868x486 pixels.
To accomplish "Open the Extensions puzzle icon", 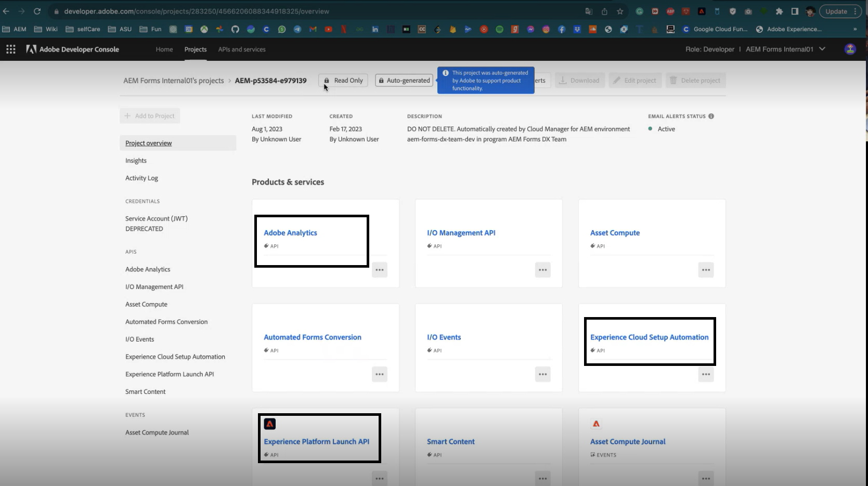I will [779, 11].
